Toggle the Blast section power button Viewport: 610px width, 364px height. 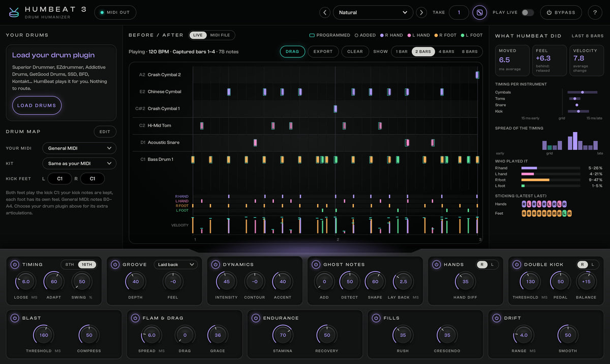coord(15,318)
